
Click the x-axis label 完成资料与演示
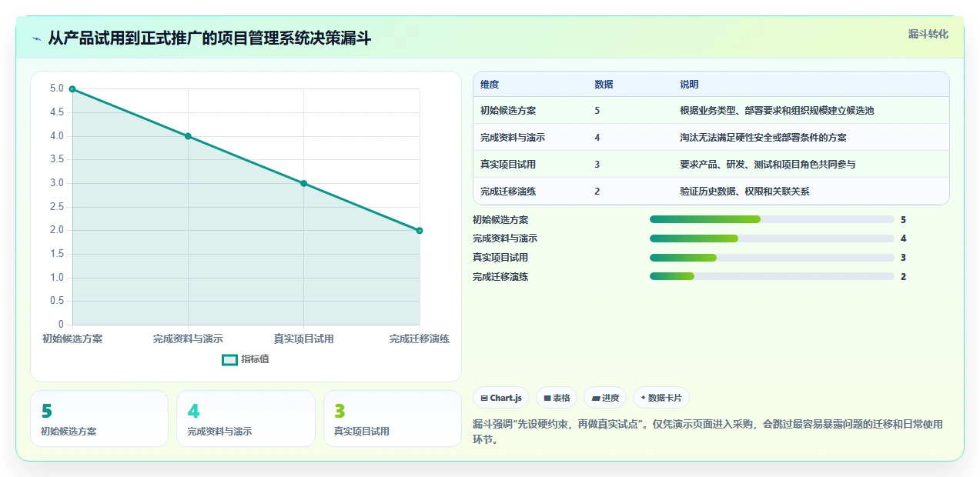(x=188, y=339)
